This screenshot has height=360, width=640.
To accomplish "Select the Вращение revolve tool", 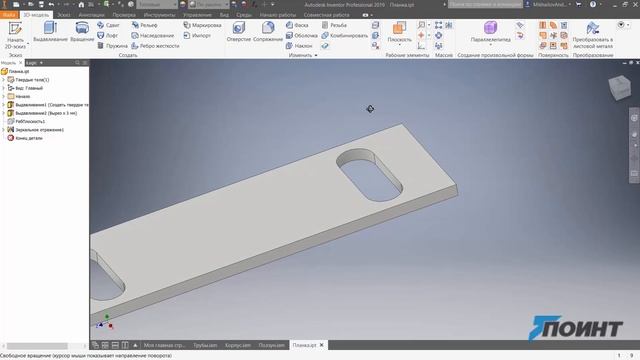I will click(x=82, y=32).
